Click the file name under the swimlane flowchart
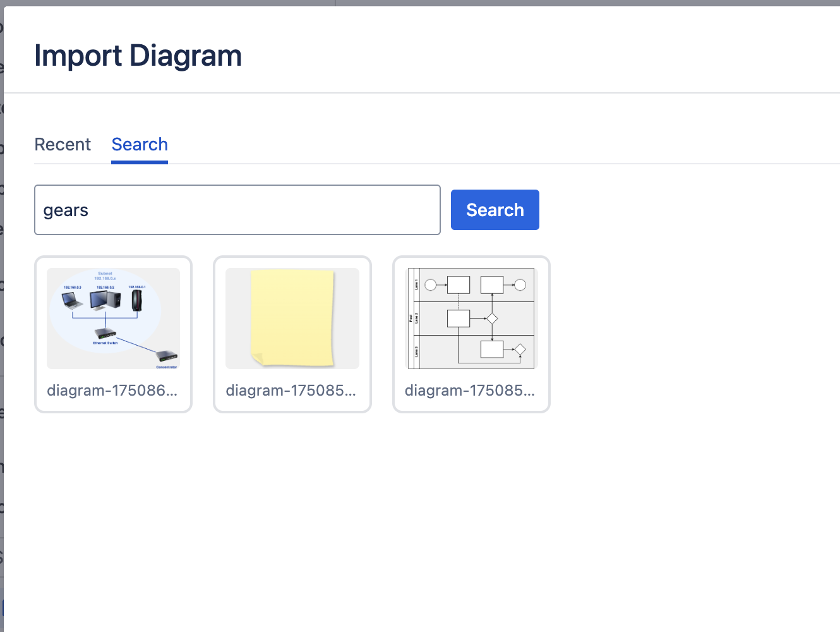840x632 pixels. coord(470,391)
